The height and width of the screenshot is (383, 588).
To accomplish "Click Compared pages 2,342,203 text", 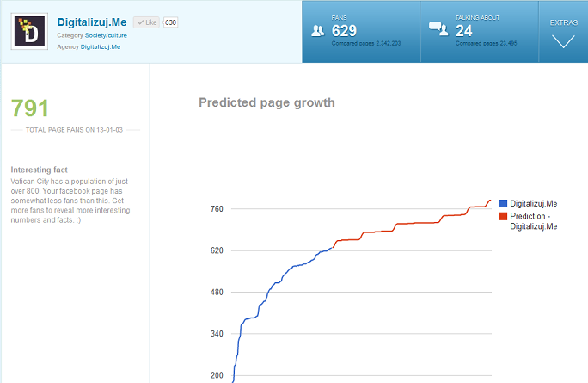I will pos(366,44).
